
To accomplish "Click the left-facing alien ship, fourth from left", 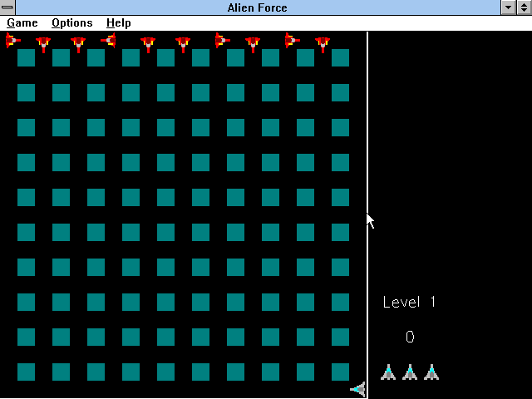I will pos(109,40).
